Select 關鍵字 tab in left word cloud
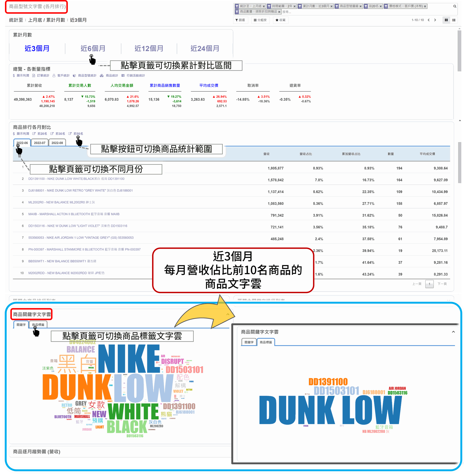 click(21, 325)
